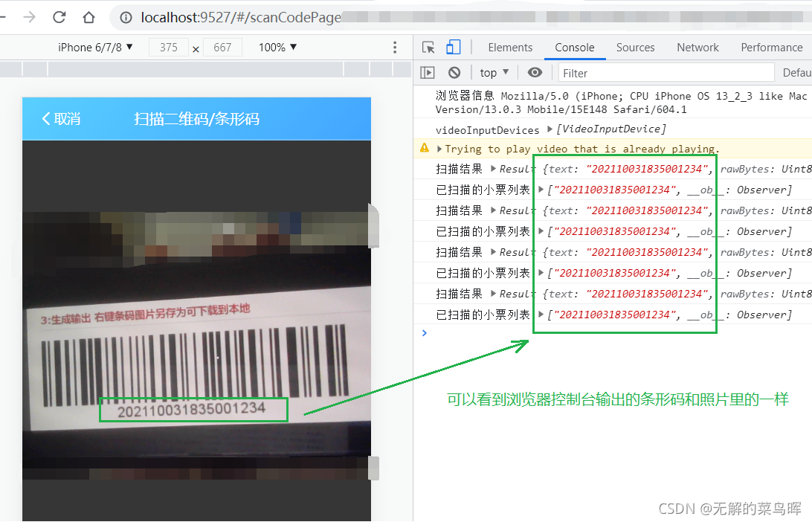Screen dimensions: 812x522
Task: Show console sidebar icon
Action: click(428, 73)
